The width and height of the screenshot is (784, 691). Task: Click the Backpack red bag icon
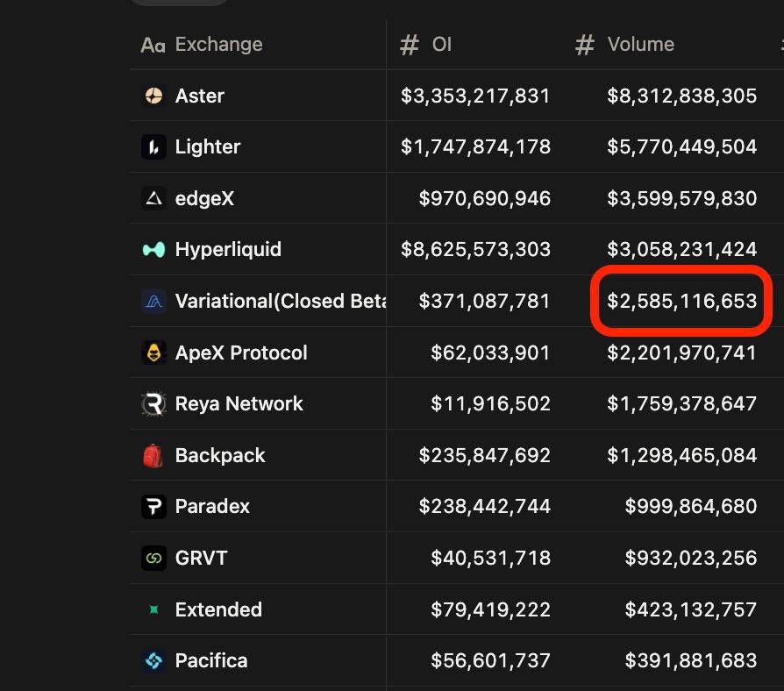[x=153, y=455]
